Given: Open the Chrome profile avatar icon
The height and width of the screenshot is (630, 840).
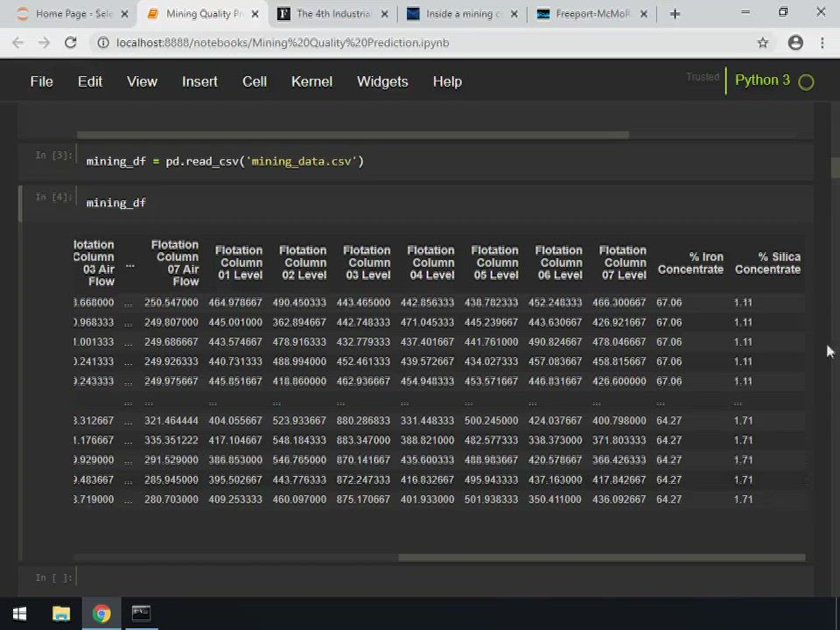Looking at the screenshot, I should (795, 43).
